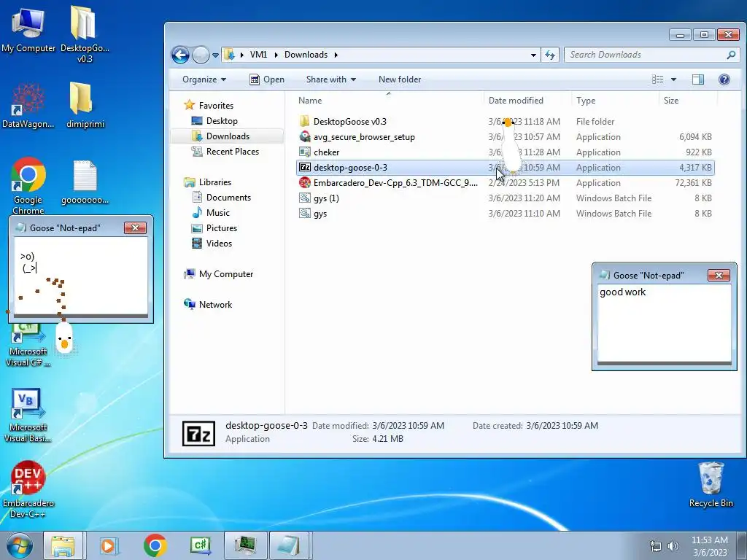Go back in Explorer navigation

tap(181, 55)
